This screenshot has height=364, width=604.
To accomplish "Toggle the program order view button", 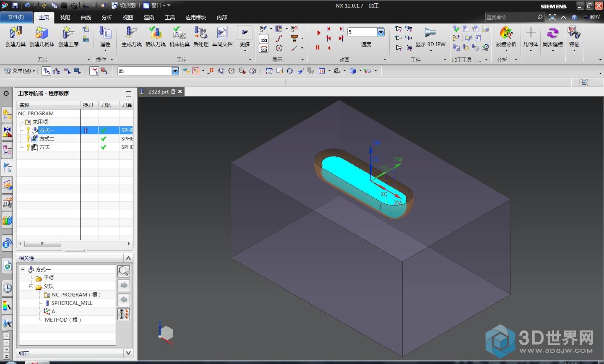I will click(47, 71).
